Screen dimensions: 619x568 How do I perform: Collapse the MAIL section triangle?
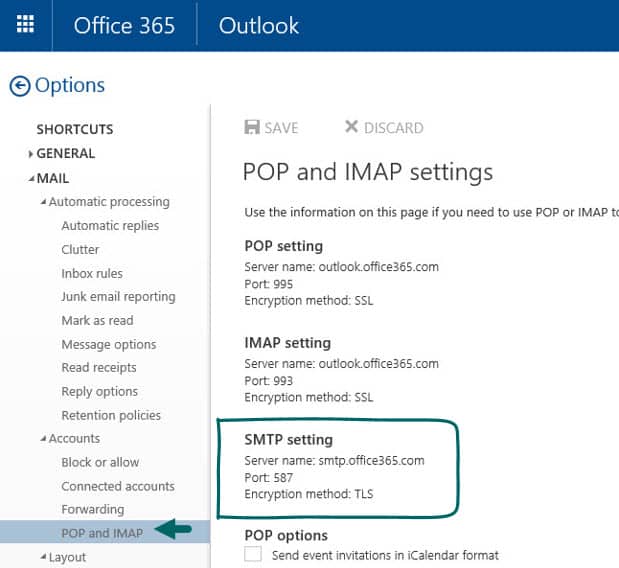click(31, 179)
